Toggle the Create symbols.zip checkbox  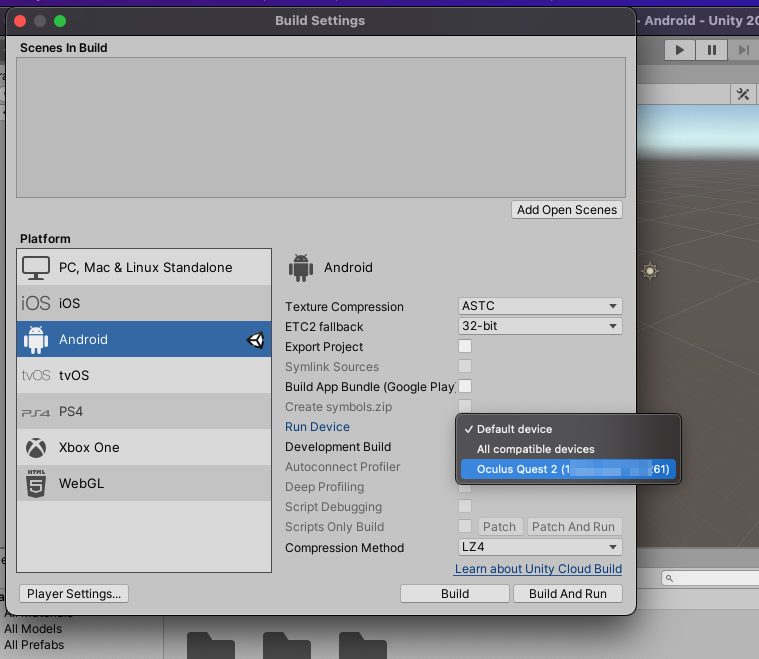click(x=465, y=405)
